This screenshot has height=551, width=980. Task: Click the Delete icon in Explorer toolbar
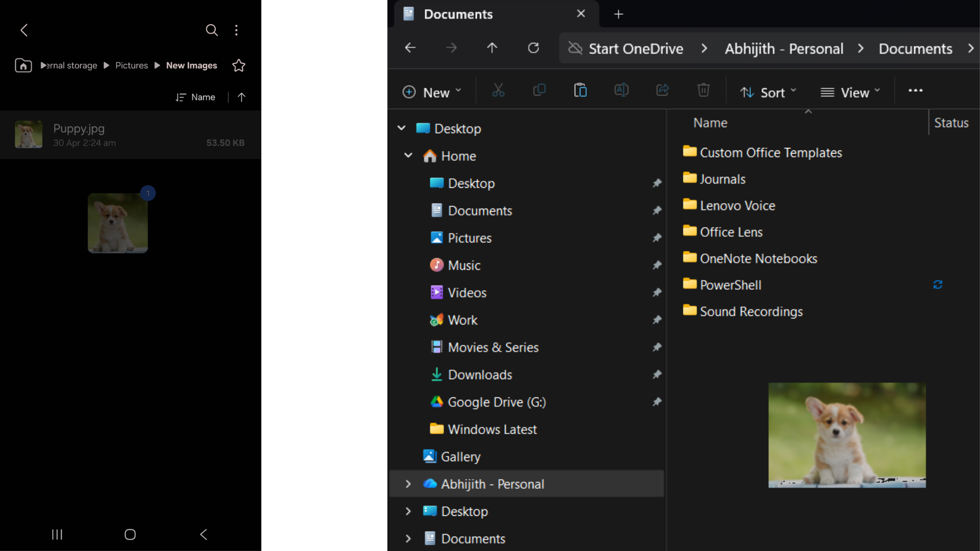click(703, 90)
